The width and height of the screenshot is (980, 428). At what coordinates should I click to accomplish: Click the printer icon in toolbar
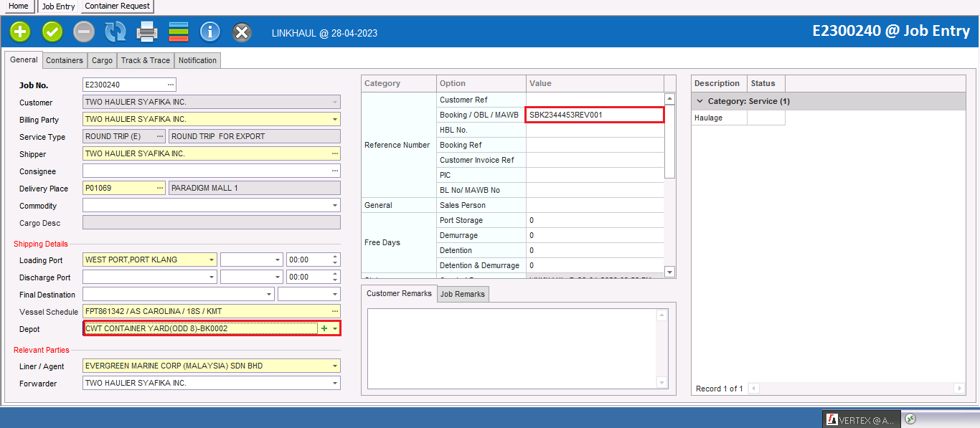(x=147, y=32)
